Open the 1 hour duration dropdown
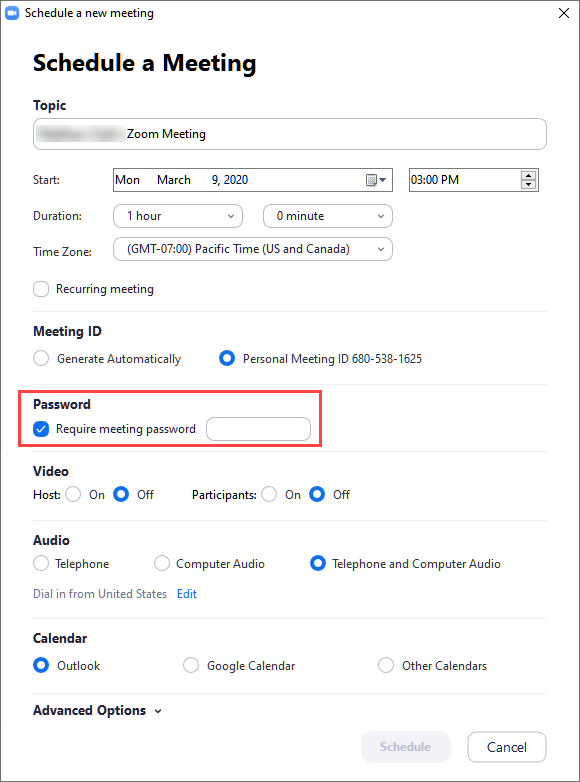580x782 pixels. point(178,216)
